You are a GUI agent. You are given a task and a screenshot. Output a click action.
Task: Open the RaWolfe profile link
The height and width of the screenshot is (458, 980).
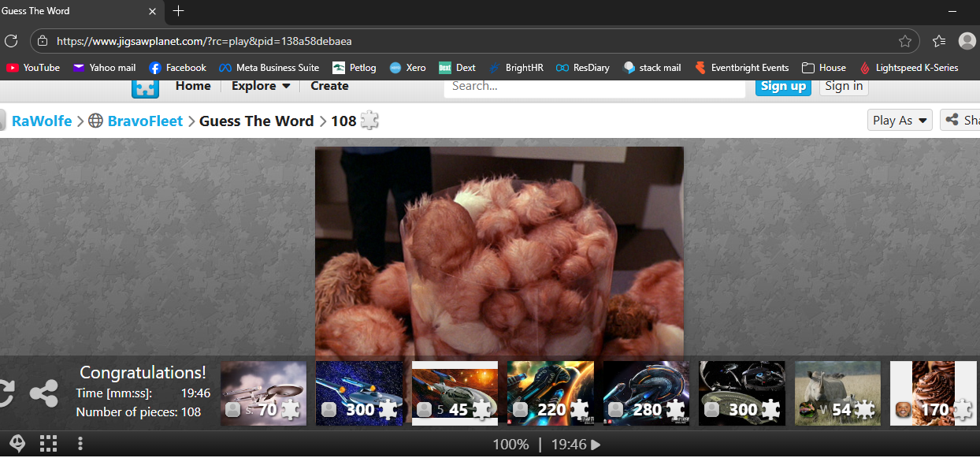click(x=42, y=121)
